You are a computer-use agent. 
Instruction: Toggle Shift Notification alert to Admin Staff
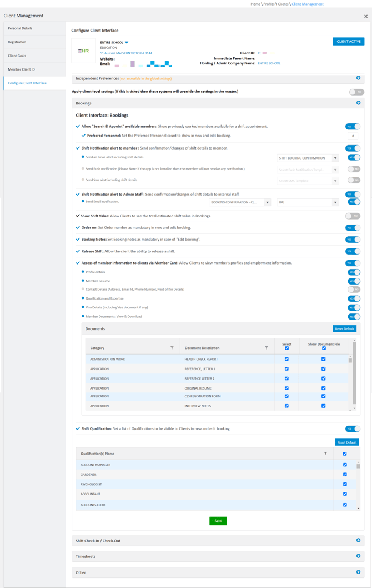(x=353, y=195)
